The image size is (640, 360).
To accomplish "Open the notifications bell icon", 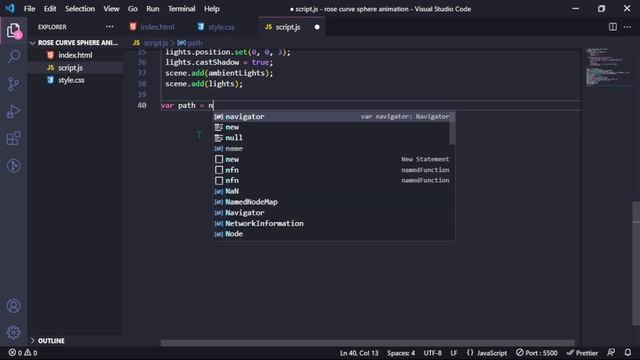I will tap(628, 352).
